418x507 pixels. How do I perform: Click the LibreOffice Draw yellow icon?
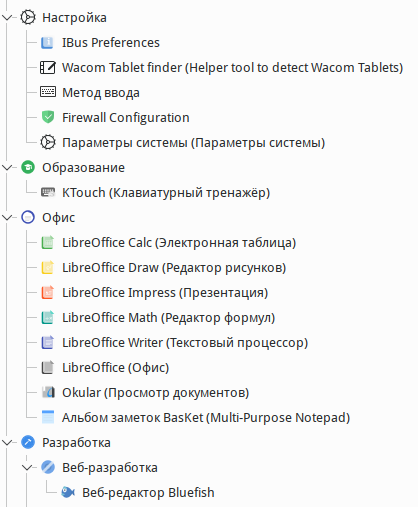pos(47,267)
